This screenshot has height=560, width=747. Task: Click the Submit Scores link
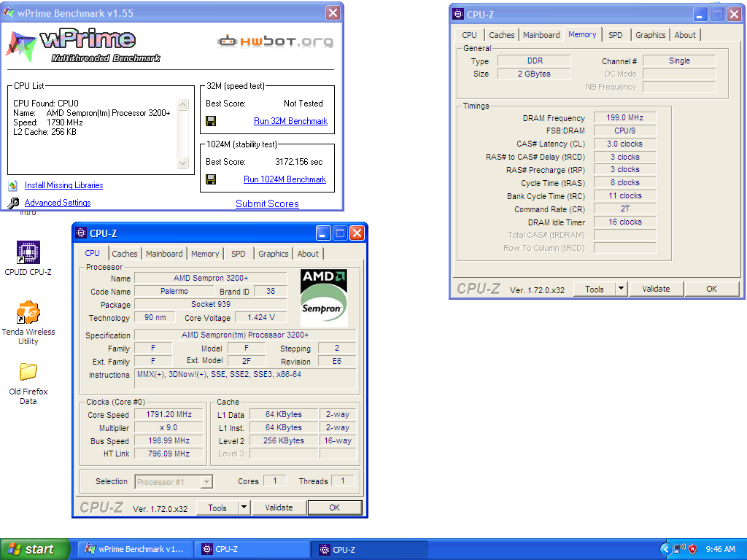(267, 204)
